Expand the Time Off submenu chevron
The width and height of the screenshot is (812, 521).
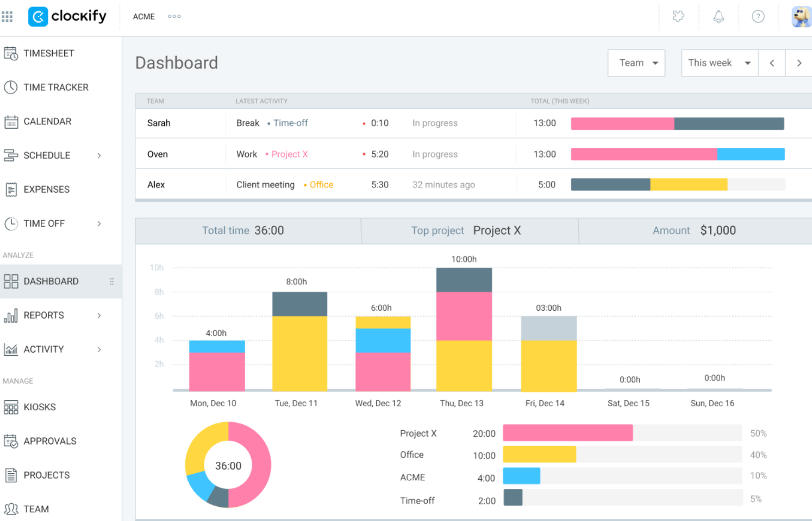[99, 223]
